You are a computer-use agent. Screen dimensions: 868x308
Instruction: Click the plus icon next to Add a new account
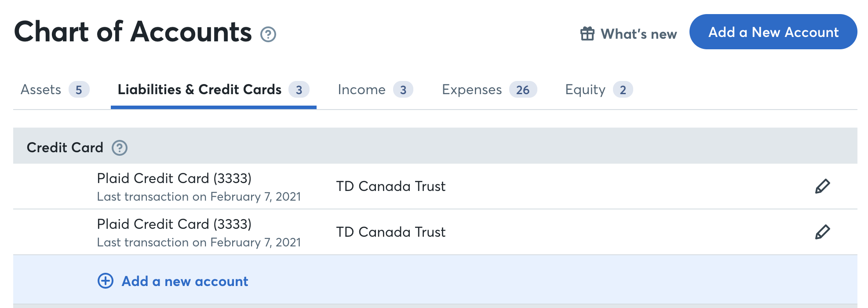[x=105, y=281]
